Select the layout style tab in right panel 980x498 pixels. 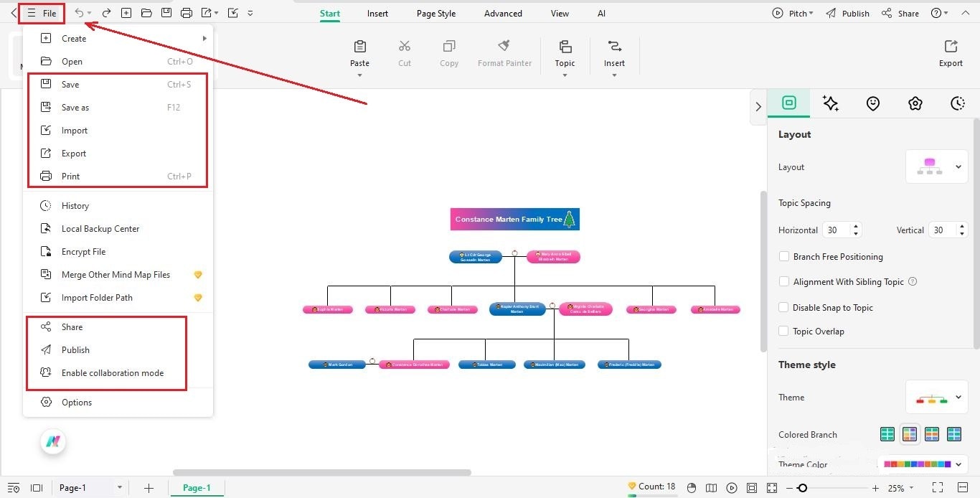pos(789,103)
